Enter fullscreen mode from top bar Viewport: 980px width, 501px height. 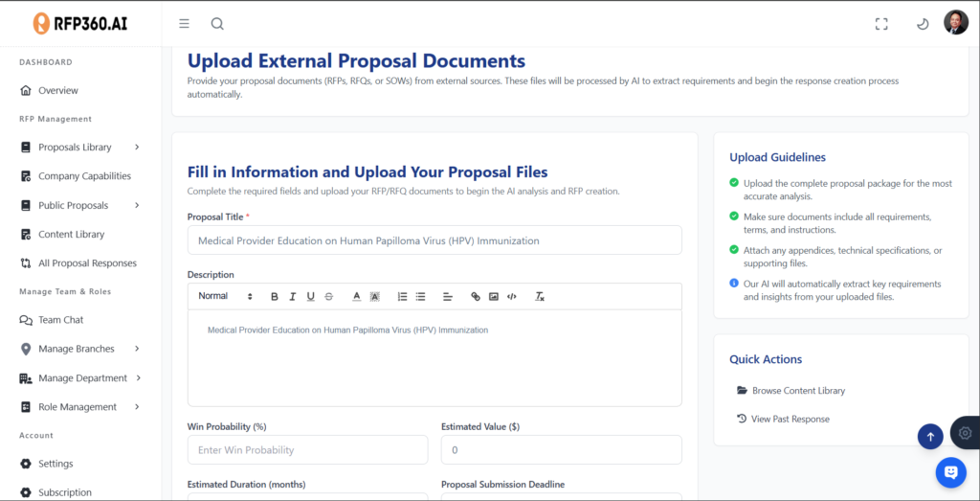[881, 24]
